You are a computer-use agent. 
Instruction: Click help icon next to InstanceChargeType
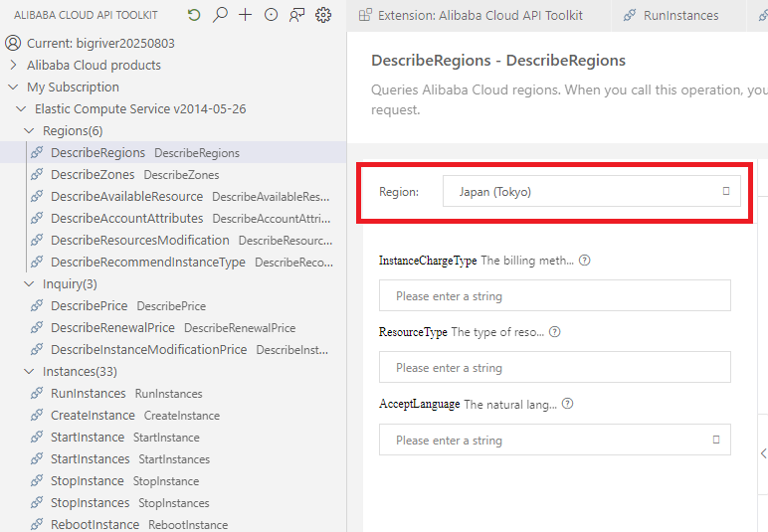coord(584,261)
